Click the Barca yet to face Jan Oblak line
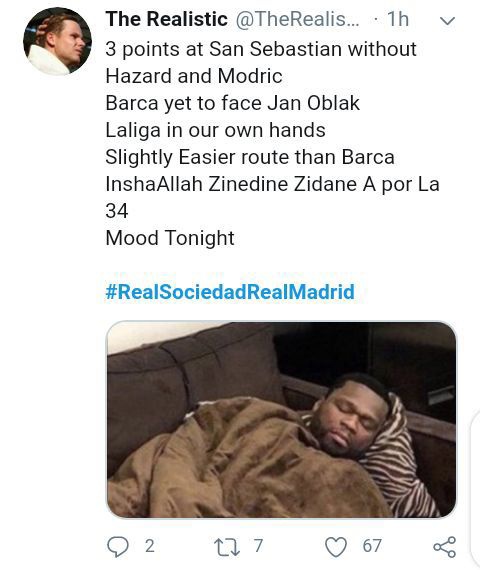Viewport: 480px width, 570px height. click(232, 103)
